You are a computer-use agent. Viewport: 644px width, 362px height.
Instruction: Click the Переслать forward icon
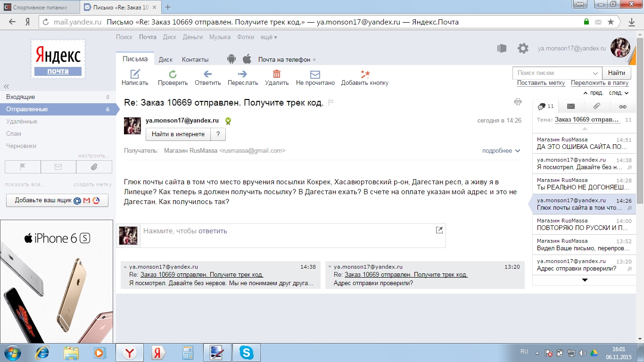tap(242, 74)
